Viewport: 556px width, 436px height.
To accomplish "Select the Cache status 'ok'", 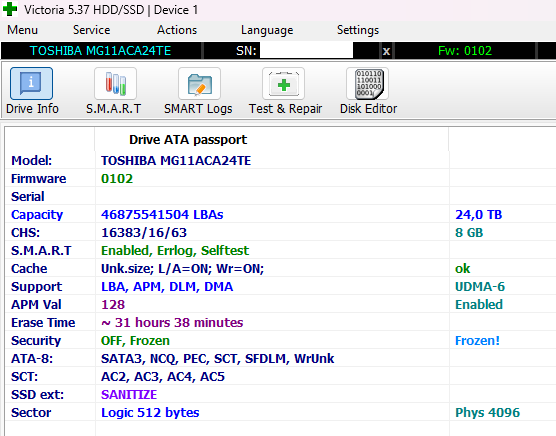I will click(x=462, y=269).
